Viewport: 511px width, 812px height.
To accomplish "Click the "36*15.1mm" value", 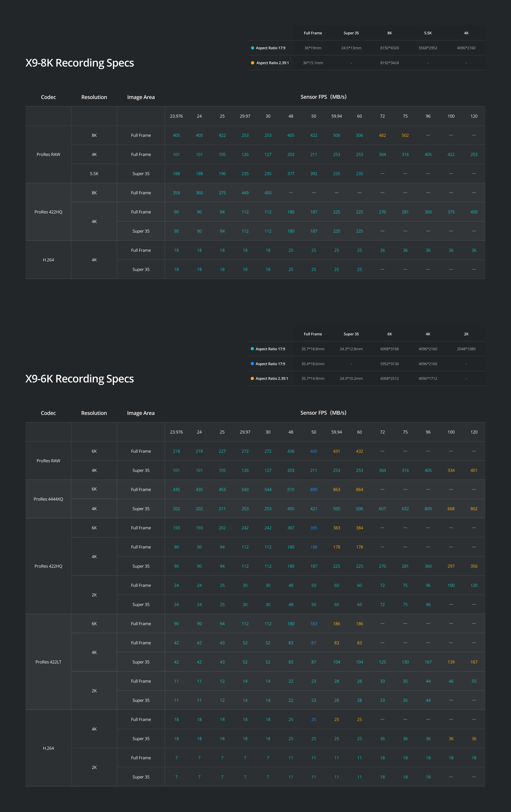I will (313, 63).
